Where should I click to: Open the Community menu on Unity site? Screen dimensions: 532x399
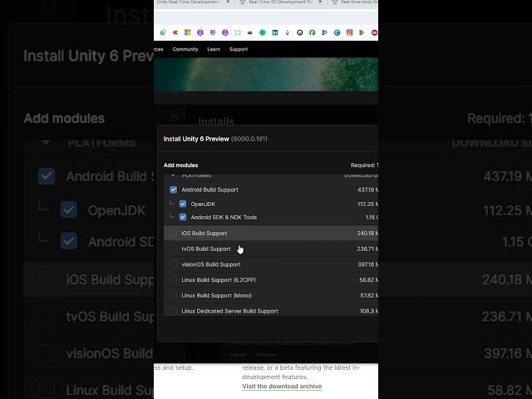tap(185, 49)
